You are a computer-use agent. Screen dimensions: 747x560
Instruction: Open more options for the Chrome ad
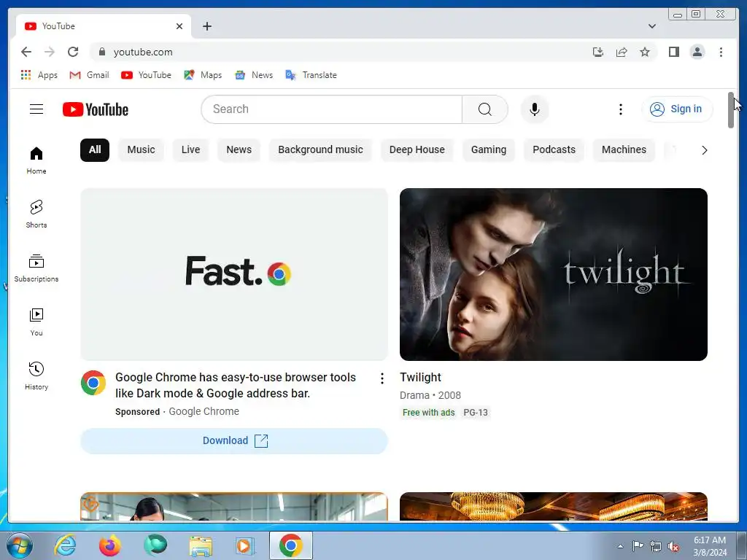click(x=382, y=378)
